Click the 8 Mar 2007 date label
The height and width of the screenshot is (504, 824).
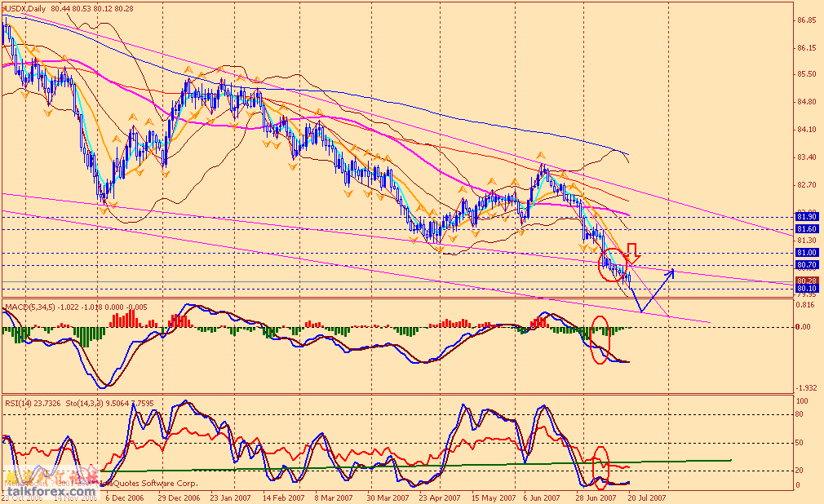[x=334, y=497]
